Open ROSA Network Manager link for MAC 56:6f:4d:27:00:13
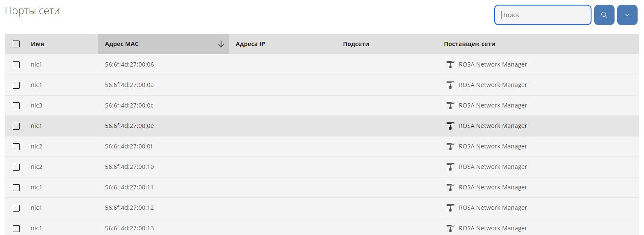 click(492, 228)
